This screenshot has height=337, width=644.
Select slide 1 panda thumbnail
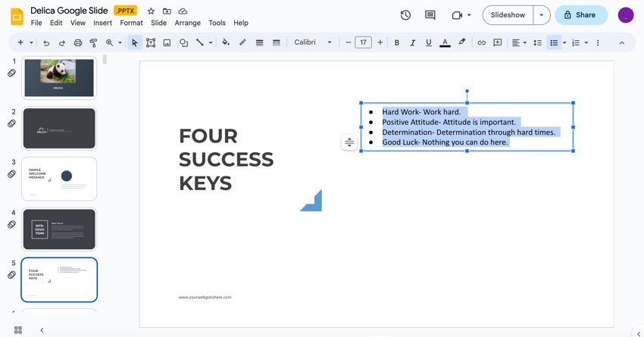coord(59,77)
